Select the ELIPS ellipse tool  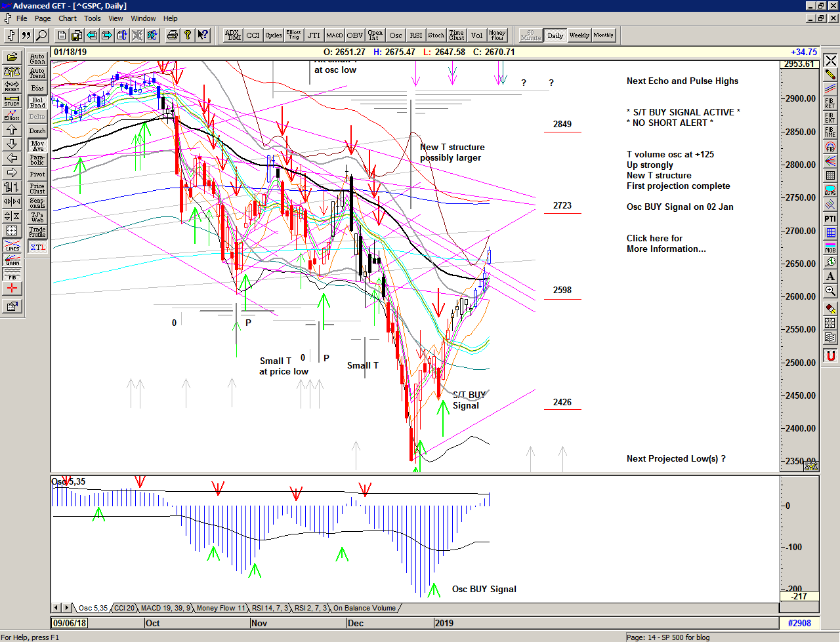(830, 190)
